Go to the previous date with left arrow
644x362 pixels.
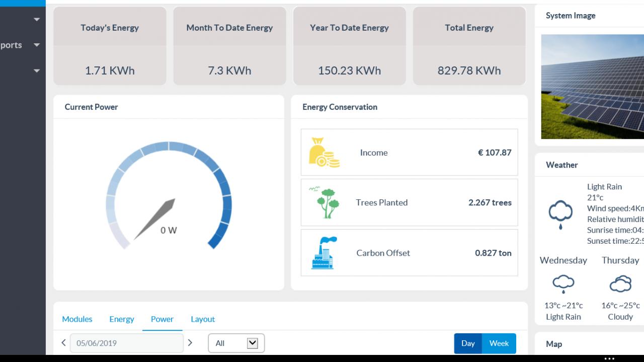tap(63, 343)
